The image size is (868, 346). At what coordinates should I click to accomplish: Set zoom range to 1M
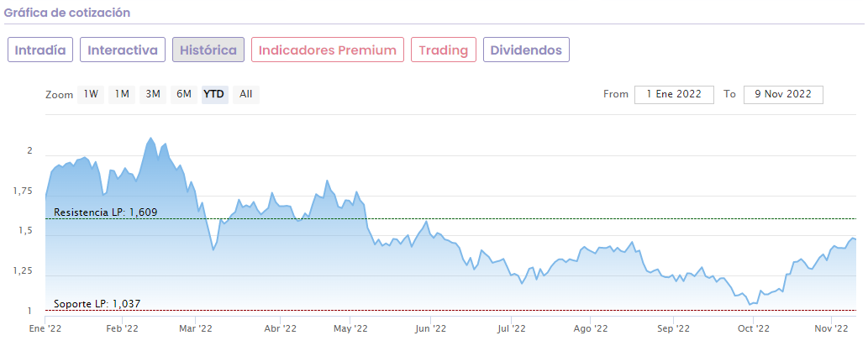click(122, 94)
